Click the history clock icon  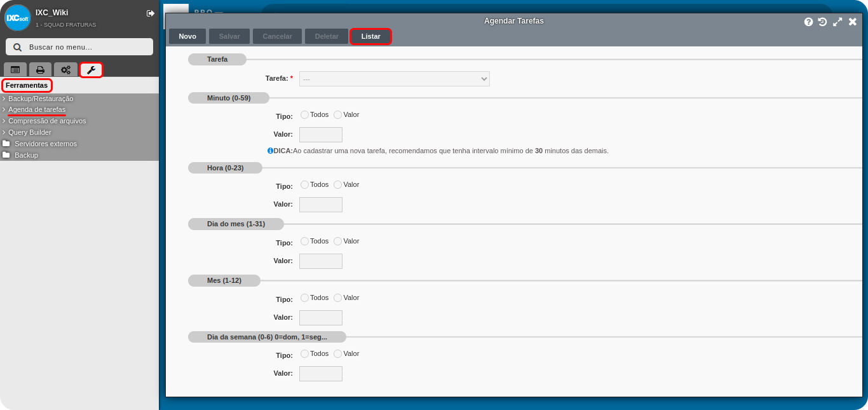[x=822, y=22]
